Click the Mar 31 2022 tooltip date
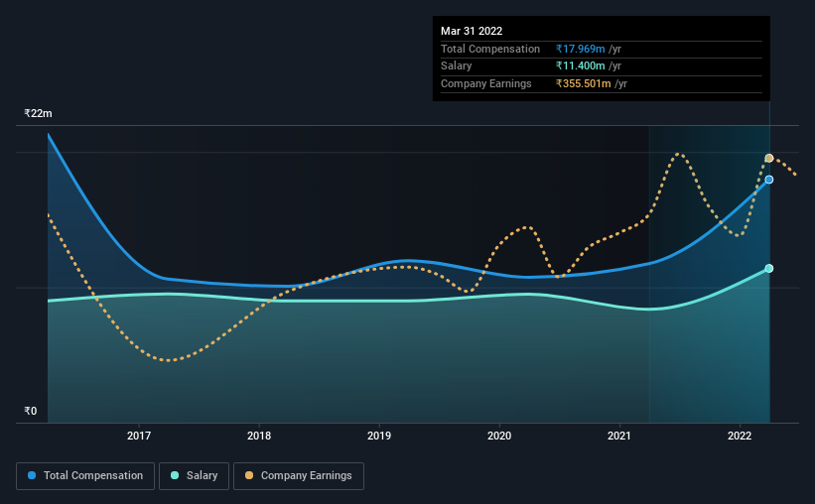815x504 pixels. point(472,31)
